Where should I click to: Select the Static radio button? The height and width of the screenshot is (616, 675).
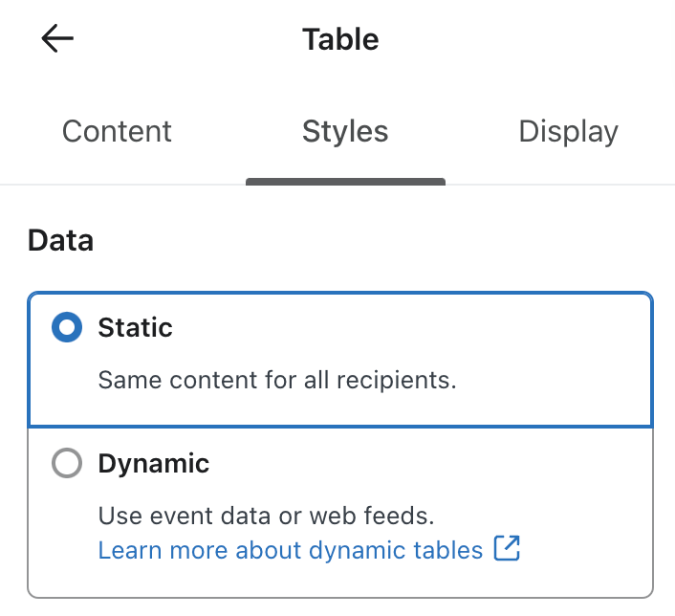pyautogui.click(x=66, y=328)
